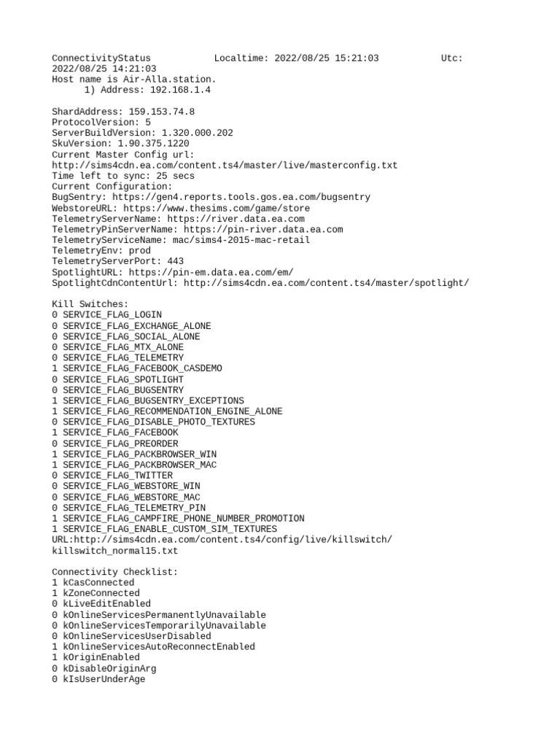Open the BugSentry reports URL

click(241, 197)
